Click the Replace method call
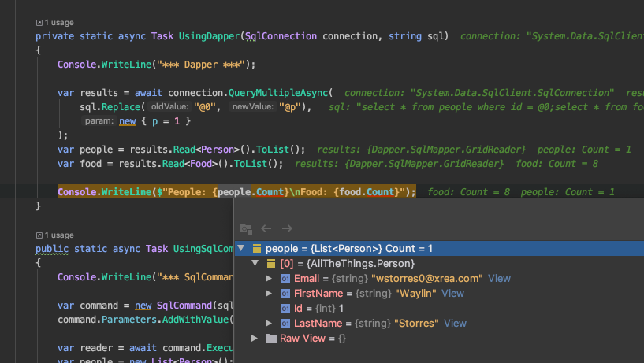This screenshot has width=644, height=363. click(x=121, y=107)
